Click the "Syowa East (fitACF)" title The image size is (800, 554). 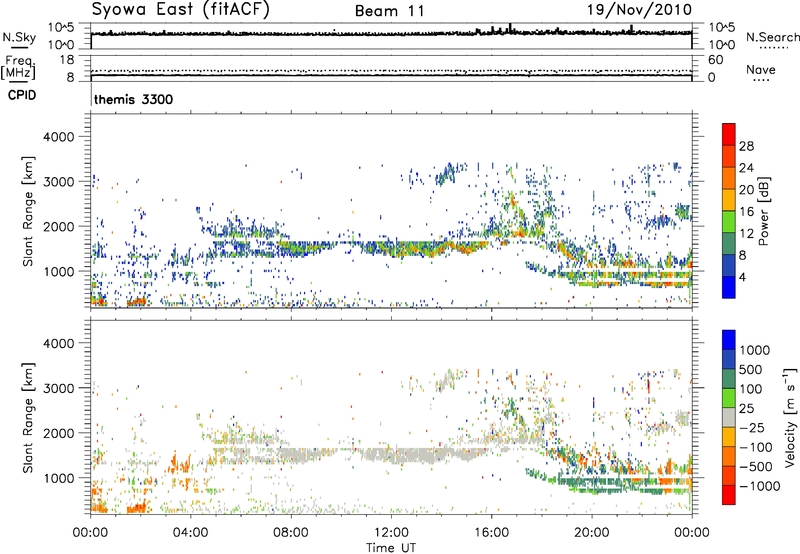click(x=181, y=9)
